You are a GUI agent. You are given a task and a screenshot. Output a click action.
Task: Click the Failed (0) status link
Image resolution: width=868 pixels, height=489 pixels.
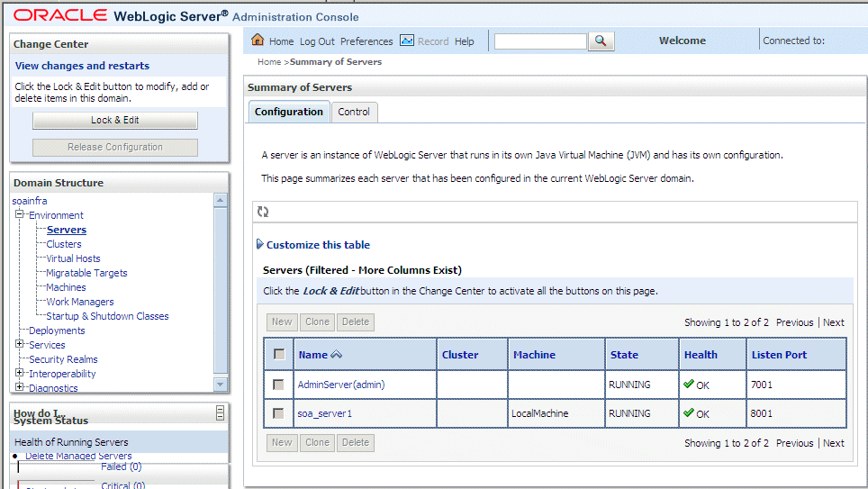122,466
